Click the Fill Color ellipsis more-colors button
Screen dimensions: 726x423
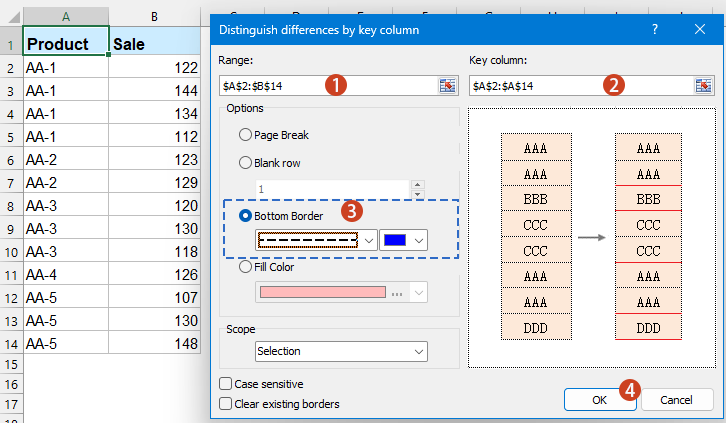coord(397,292)
